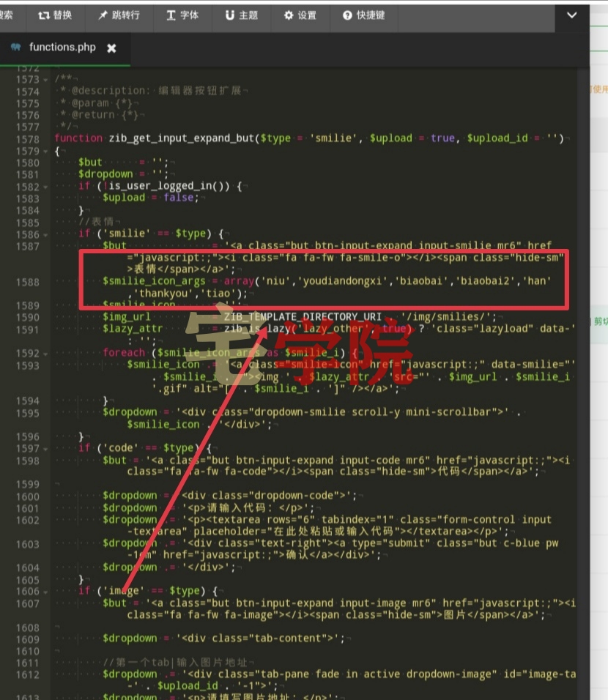Click the 字体 font icon
608x700 pixels.
pos(171,15)
